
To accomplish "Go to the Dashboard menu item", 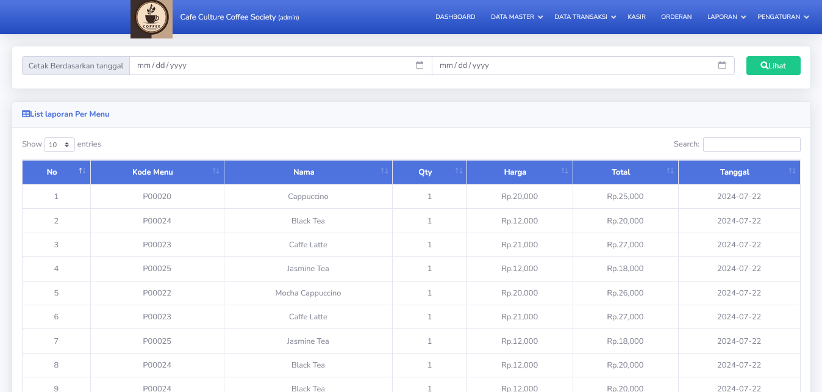I will pos(455,17).
